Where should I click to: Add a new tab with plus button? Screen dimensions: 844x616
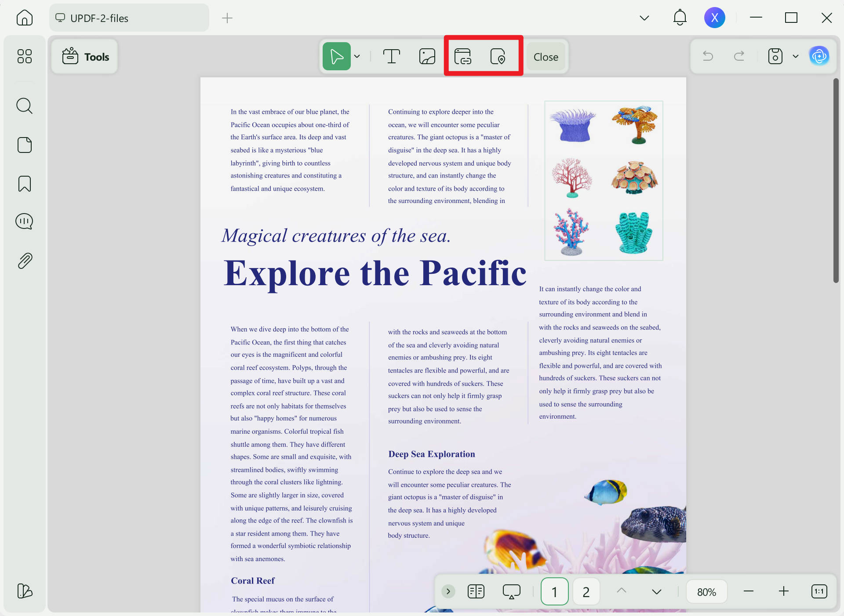pyautogui.click(x=227, y=18)
